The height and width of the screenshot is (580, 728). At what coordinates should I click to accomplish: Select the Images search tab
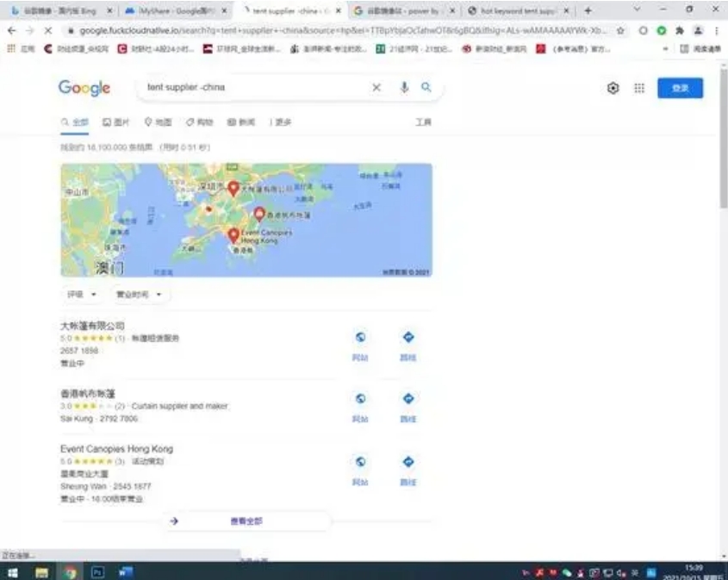point(115,122)
